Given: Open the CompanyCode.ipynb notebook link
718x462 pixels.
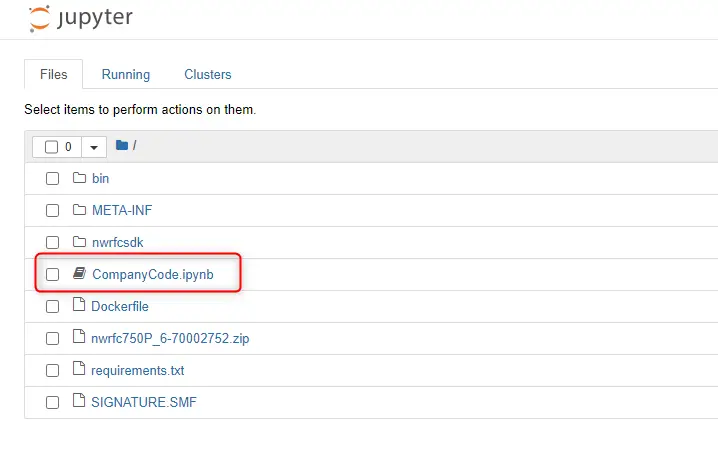Looking at the screenshot, I should 152,274.
